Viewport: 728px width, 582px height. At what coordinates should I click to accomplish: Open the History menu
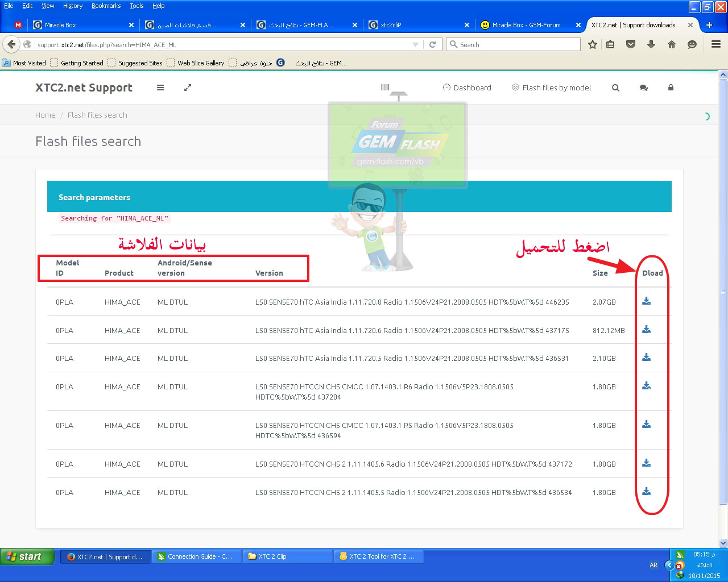point(73,6)
